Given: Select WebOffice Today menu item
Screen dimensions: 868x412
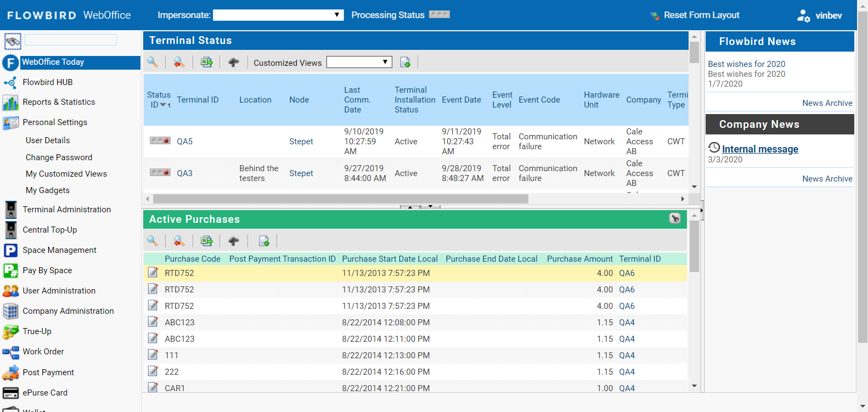Looking at the screenshot, I should pyautogui.click(x=80, y=62).
